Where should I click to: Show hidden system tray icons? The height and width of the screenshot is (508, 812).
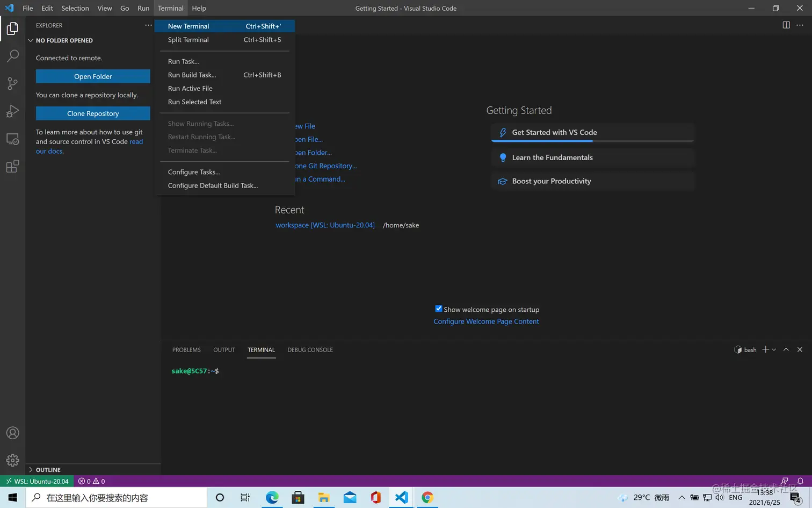point(682,498)
